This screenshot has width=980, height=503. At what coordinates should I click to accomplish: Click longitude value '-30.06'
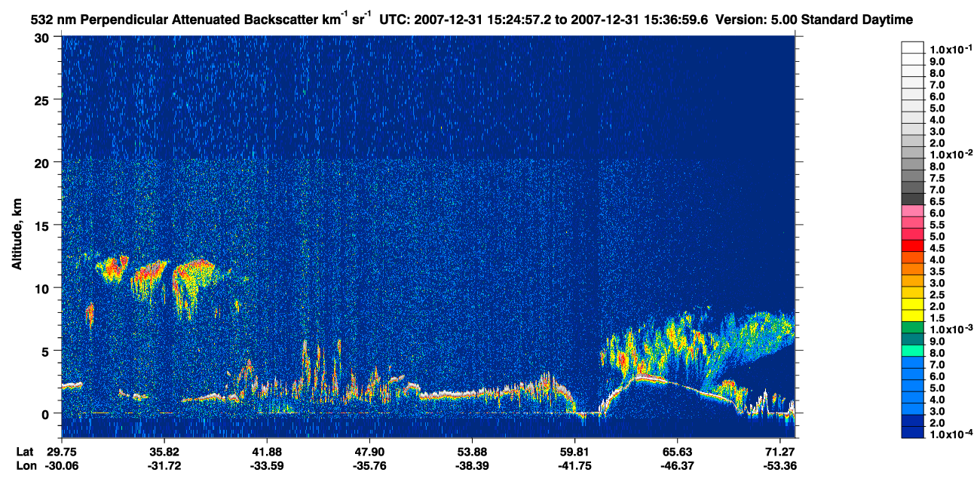(61, 465)
